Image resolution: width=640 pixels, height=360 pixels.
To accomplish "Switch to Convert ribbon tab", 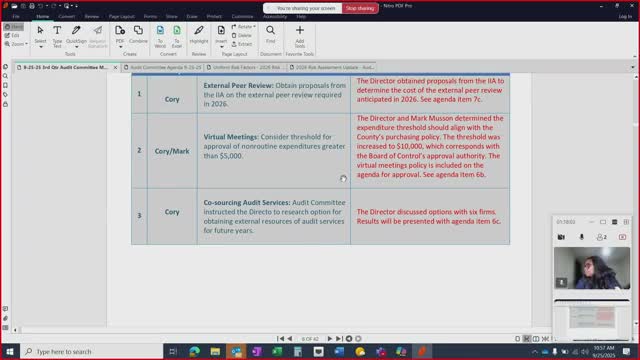I will 66,17.
